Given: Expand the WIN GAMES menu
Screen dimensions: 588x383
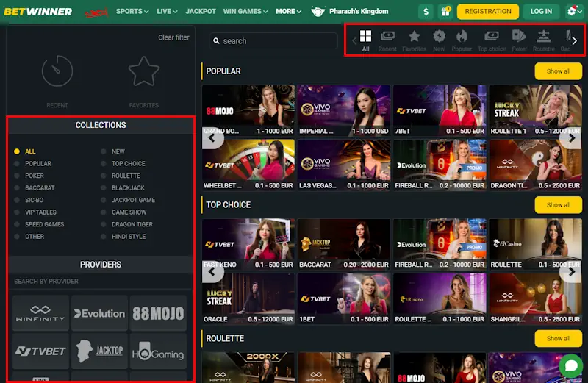Looking at the screenshot, I should click(245, 12).
